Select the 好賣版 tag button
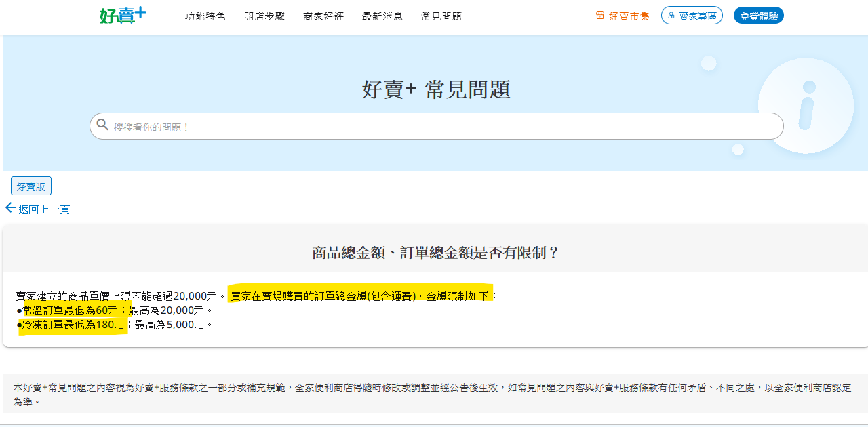This screenshot has height=427, width=868. pos(31,186)
